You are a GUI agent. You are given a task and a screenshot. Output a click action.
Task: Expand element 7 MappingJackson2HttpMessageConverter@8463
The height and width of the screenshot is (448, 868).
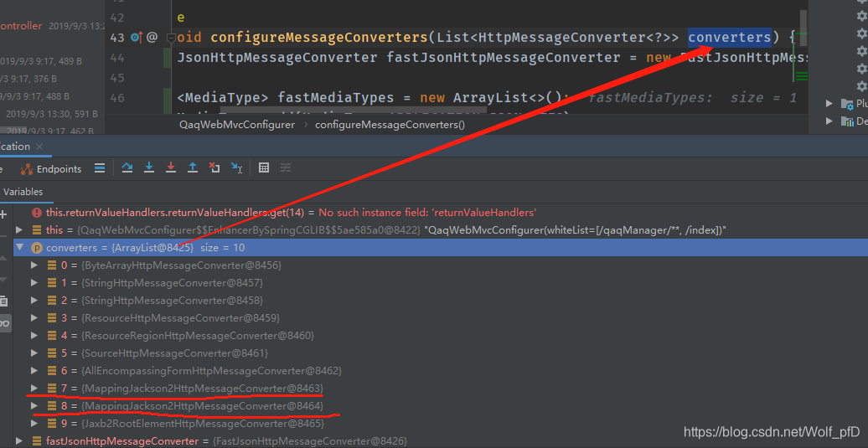pyautogui.click(x=34, y=389)
